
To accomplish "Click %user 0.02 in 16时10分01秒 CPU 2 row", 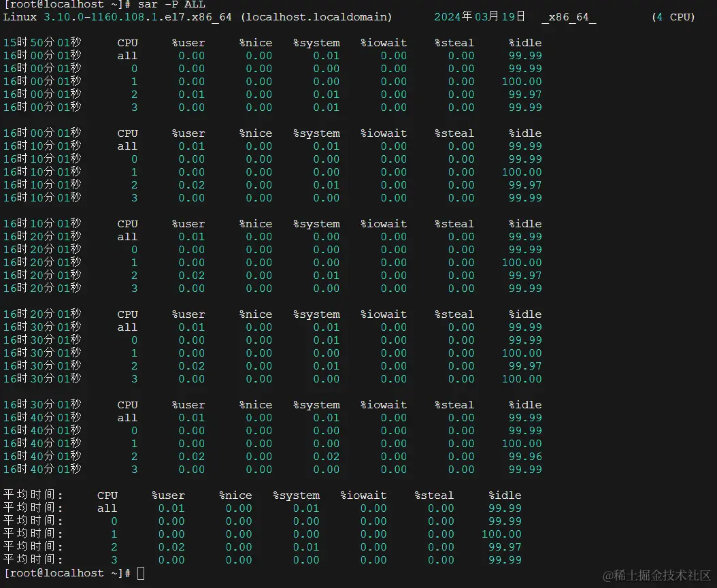I will pyautogui.click(x=192, y=185).
